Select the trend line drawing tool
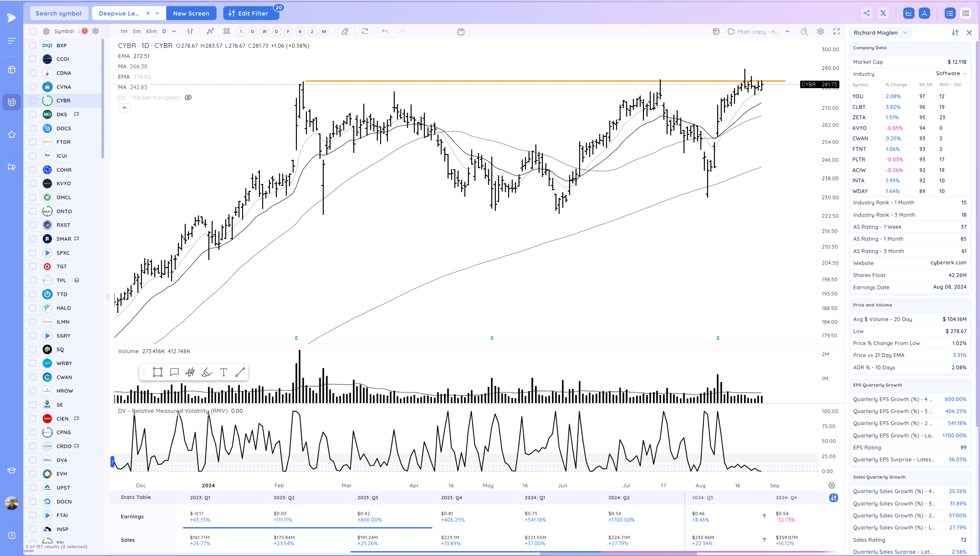The width and height of the screenshot is (980, 556). tap(240, 372)
